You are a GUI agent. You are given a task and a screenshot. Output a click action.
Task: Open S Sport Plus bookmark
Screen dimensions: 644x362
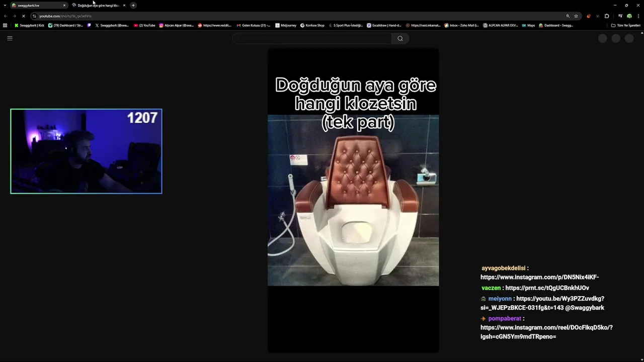346,25
